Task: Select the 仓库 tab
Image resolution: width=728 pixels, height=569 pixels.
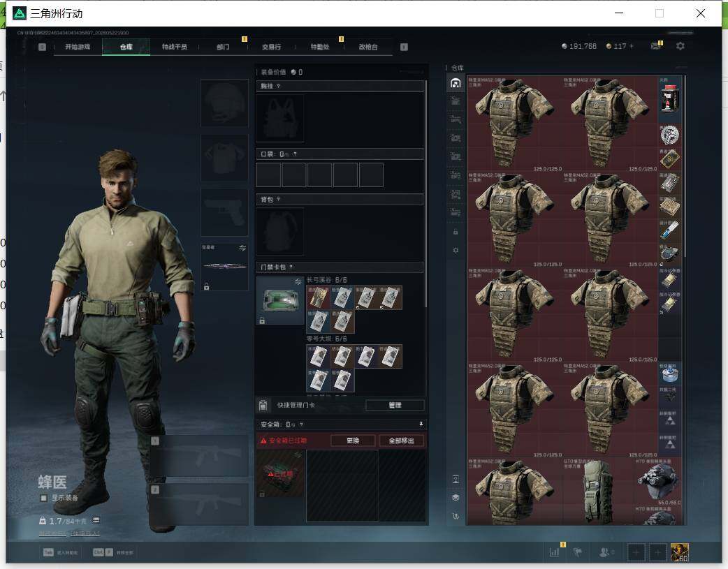Action: pyautogui.click(x=126, y=47)
